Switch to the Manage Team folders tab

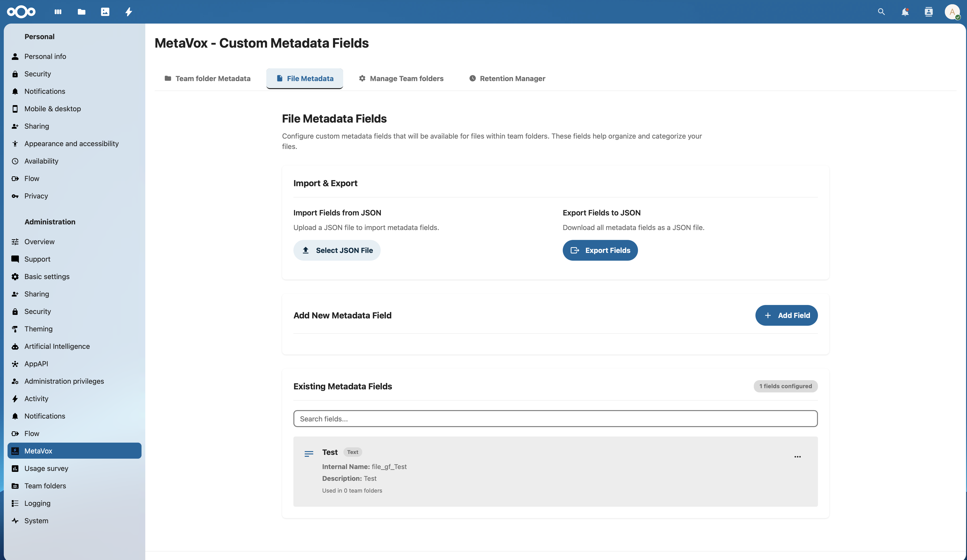point(401,78)
